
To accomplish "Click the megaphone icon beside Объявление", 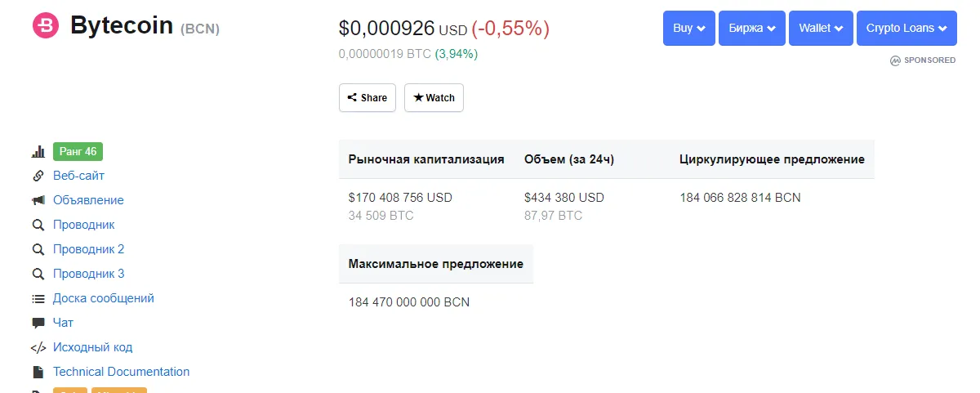I will [38, 200].
